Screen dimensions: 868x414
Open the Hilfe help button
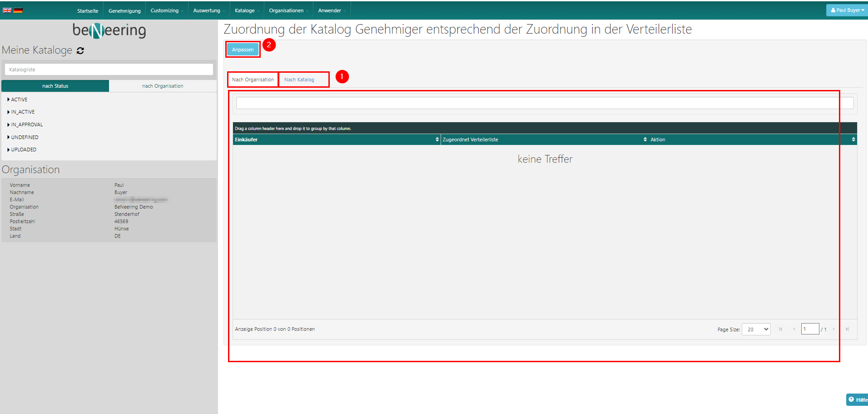click(857, 399)
